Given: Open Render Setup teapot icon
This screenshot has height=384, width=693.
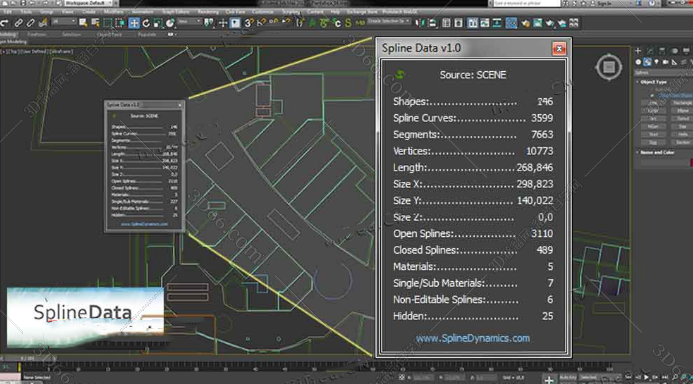Looking at the screenshot, I should pos(525,23).
